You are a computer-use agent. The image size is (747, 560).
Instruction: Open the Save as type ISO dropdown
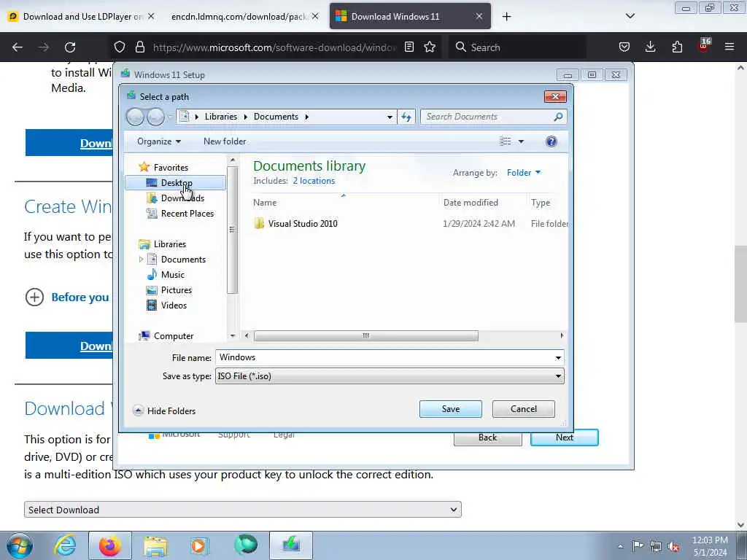(390, 376)
